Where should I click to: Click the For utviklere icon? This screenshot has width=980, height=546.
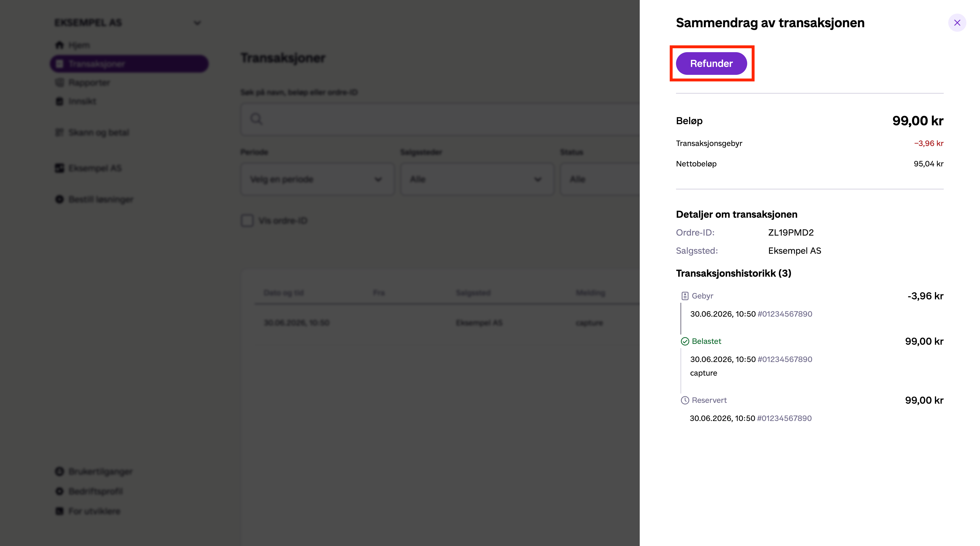(x=59, y=511)
